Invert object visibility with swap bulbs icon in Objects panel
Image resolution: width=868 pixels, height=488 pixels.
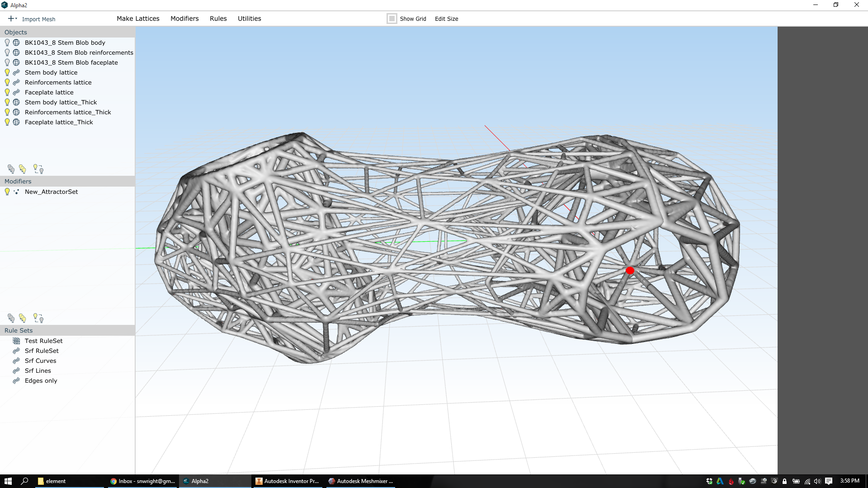[x=38, y=169]
